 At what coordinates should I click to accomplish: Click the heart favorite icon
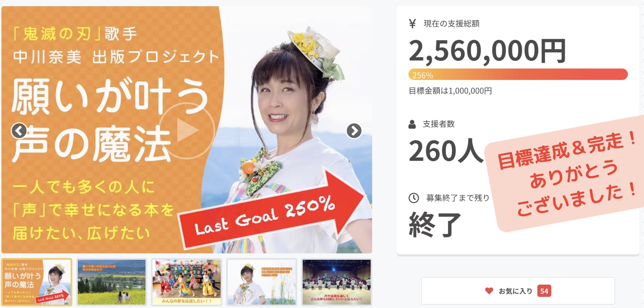pos(489,291)
